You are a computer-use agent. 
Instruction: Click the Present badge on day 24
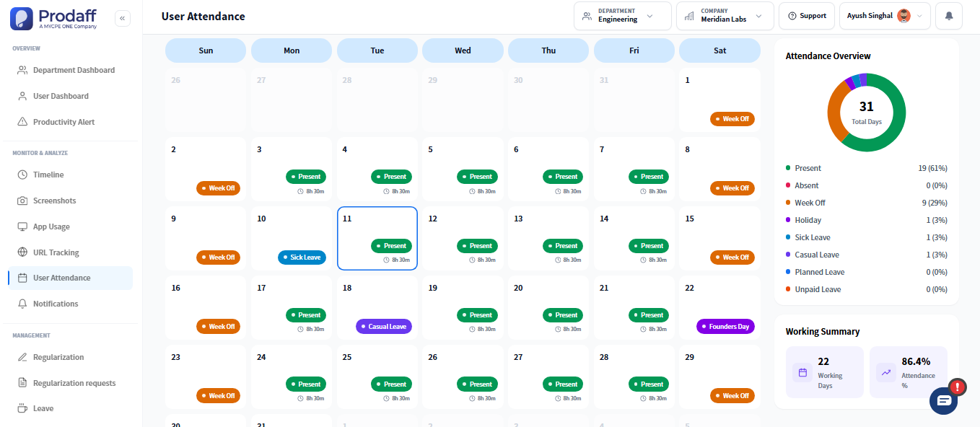(306, 384)
